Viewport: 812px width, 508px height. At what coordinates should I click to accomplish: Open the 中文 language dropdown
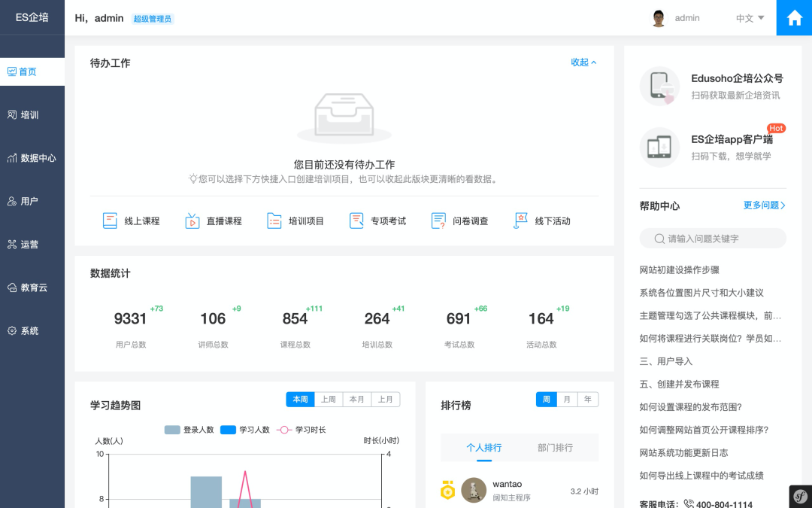tap(748, 17)
